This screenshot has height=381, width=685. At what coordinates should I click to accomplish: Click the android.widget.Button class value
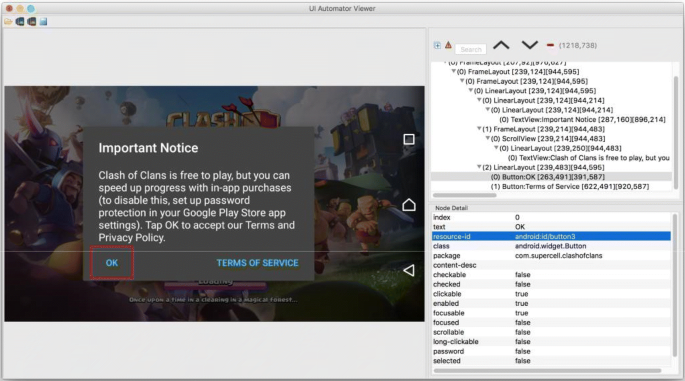click(x=550, y=246)
